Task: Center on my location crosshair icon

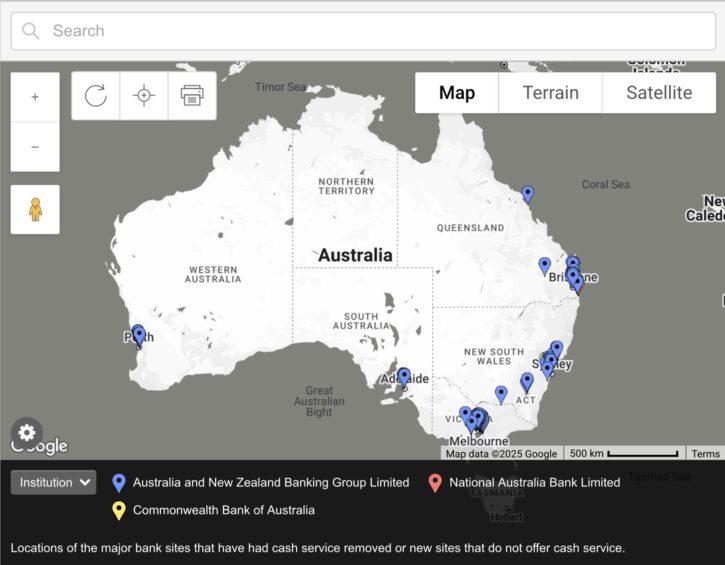Action: (144, 96)
